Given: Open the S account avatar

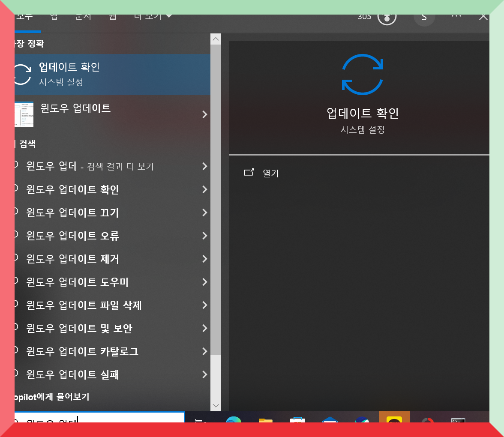Looking at the screenshot, I should pyautogui.click(x=424, y=19).
